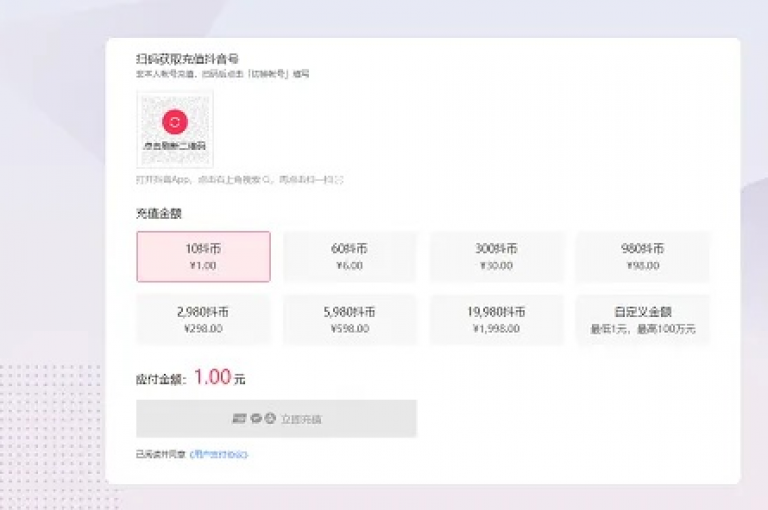Screen dimensions: 768x510
Task: Click the 1.00 元 payable amount
Action: 219,377
